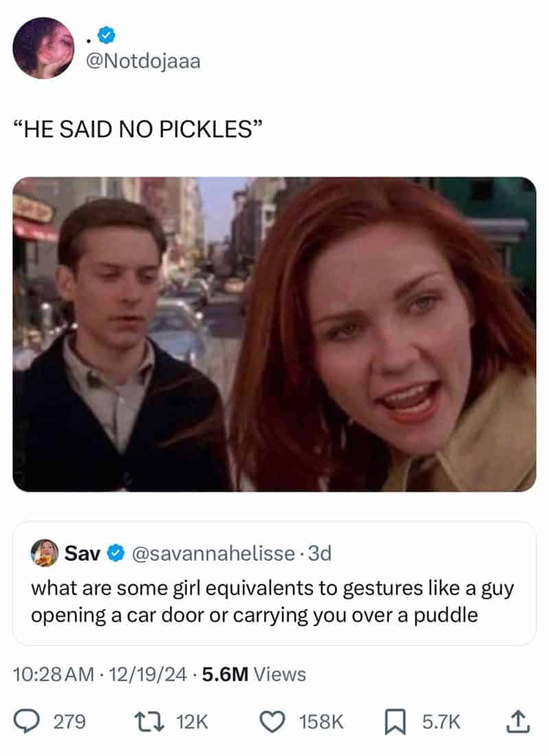Tap the share upload icon
The height and width of the screenshot is (756, 549).
tap(519, 722)
